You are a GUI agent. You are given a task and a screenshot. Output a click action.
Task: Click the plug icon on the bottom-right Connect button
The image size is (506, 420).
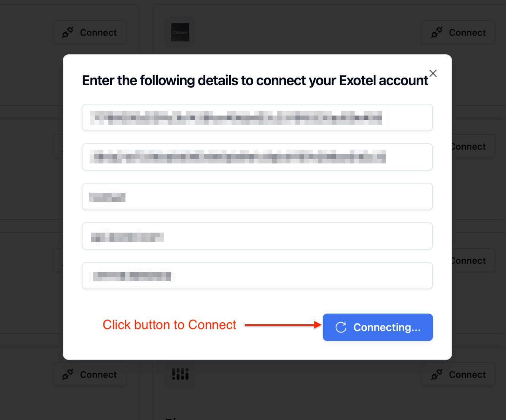[x=437, y=374]
